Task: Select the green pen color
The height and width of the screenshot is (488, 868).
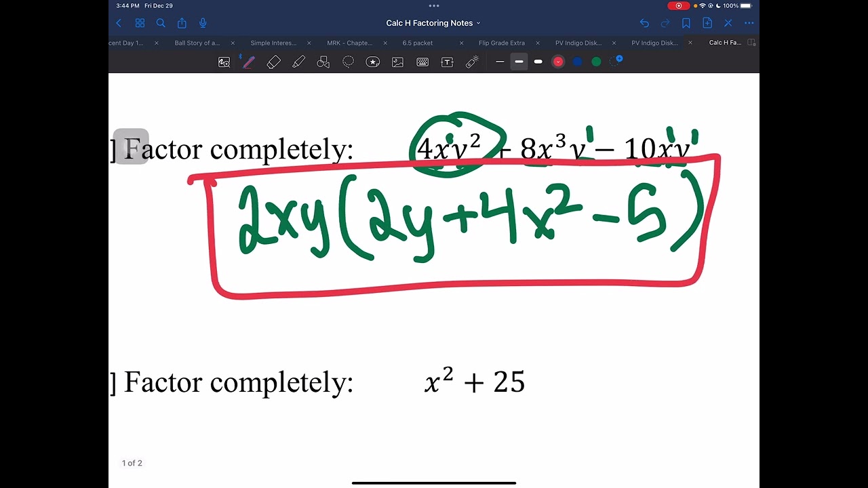Action: 596,62
